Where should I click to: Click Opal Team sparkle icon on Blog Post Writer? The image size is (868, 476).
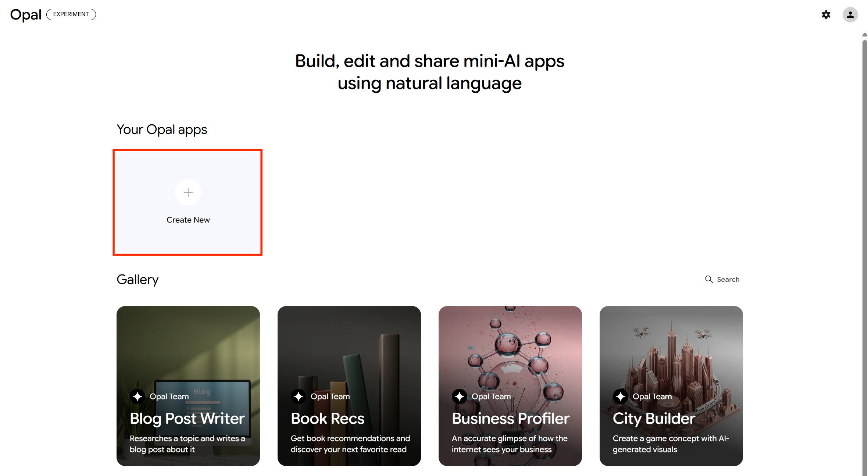tap(137, 397)
